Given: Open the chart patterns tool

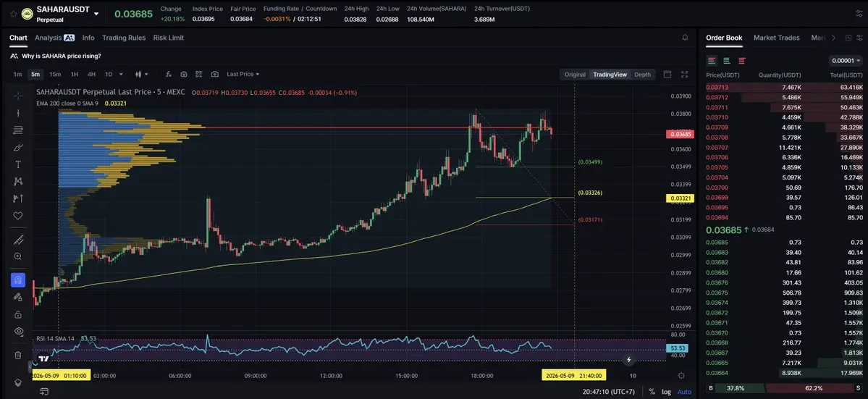Looking at the screenshot, I should tap(18, 181).
